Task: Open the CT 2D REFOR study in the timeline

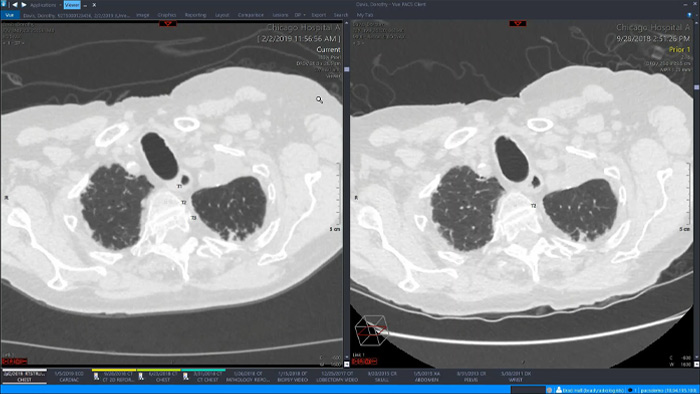Action: [118, 377]
